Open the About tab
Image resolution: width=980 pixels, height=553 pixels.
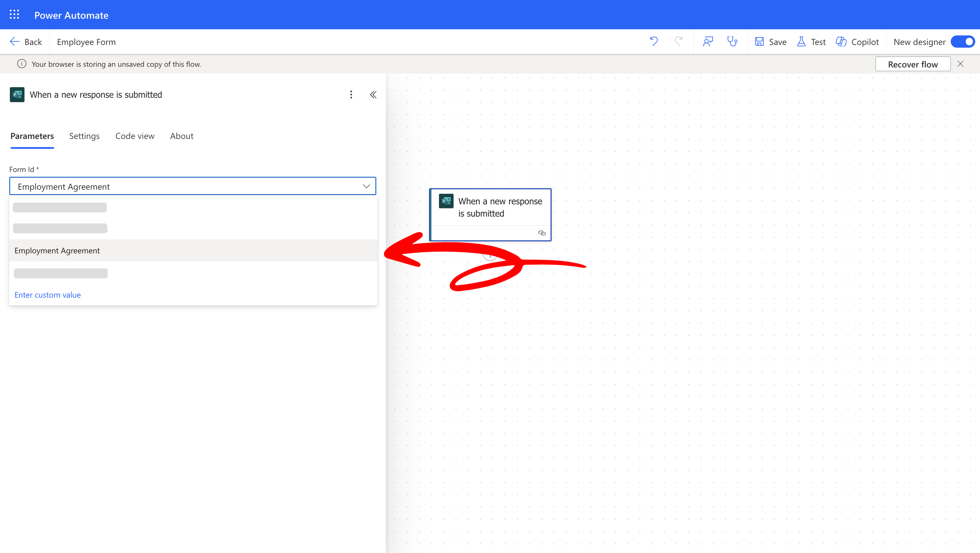pyautogui.click(x=181, y=136)
